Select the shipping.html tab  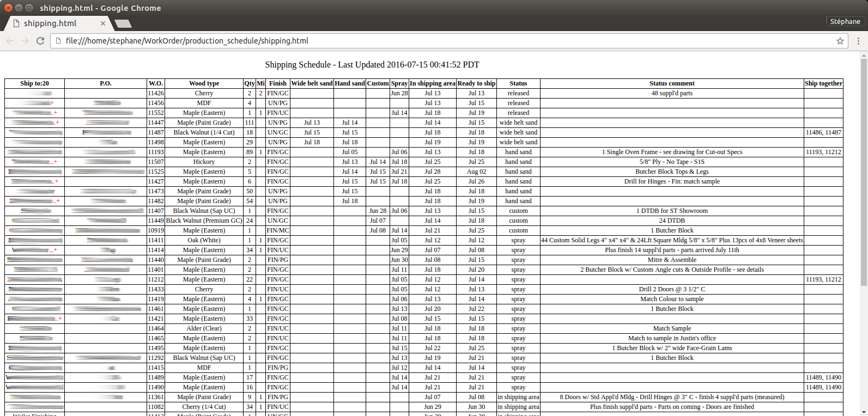click(x=50, y=23)
